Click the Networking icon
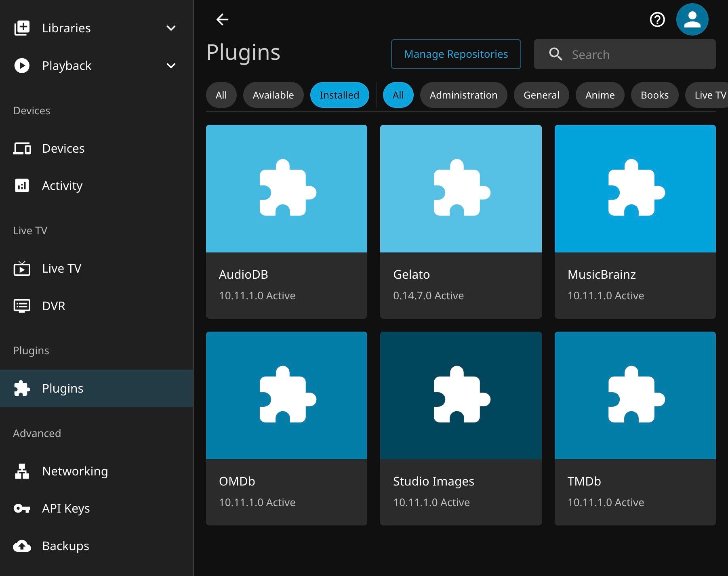The width and height of the screenshot is (728, 576). (x=22, y=471)
